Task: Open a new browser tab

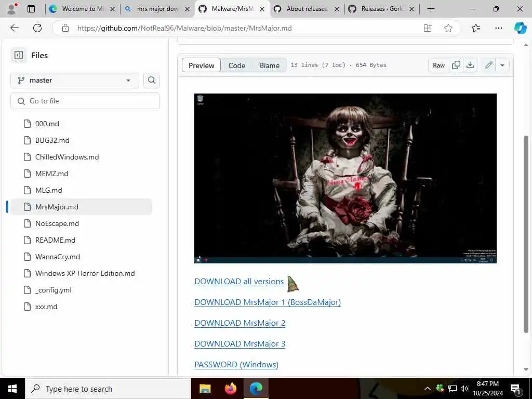Action: 431,9
